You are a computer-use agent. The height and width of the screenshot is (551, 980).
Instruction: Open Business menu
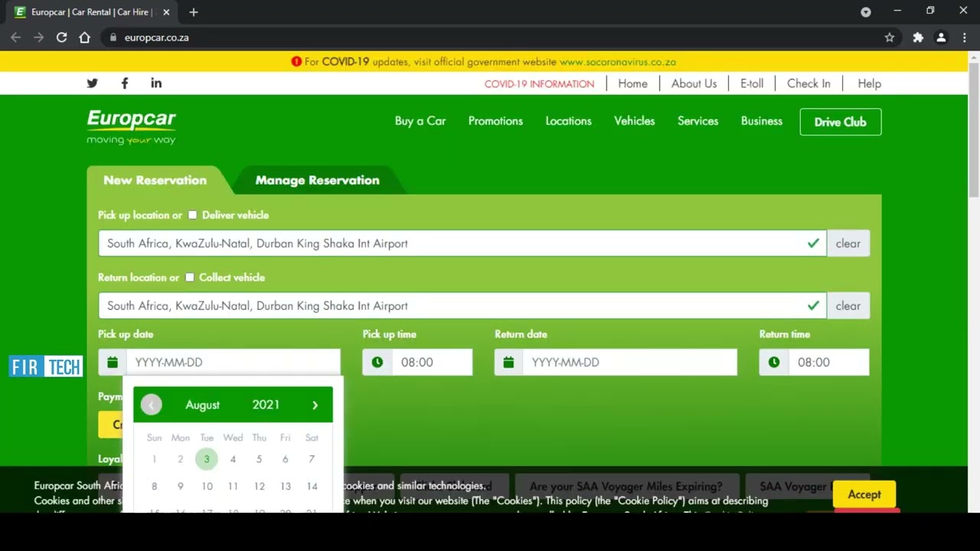pyautogui.click(x=762, y=121)
